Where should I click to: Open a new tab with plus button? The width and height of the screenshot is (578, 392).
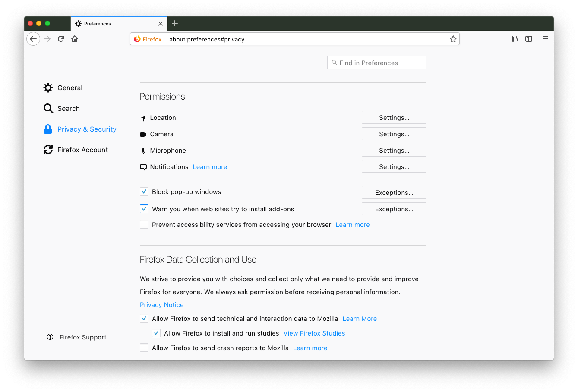pyautogui.click(x=175, y=23)
